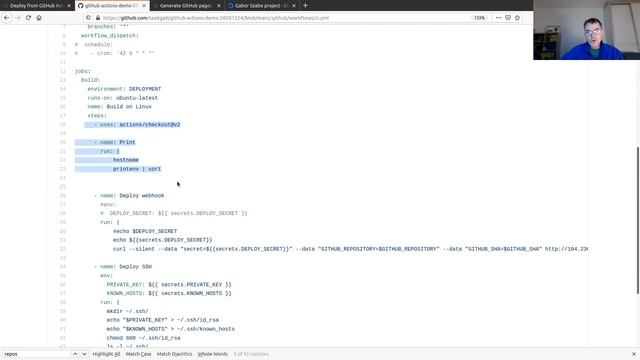The height and width of the screenshot is (360, 640).
Task: Close the 'Gabor Szabo project' tab
Action: 294,6
